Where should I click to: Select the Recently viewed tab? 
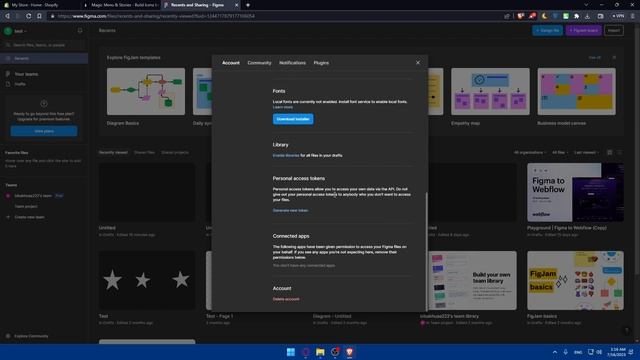[x=113, y=153]
